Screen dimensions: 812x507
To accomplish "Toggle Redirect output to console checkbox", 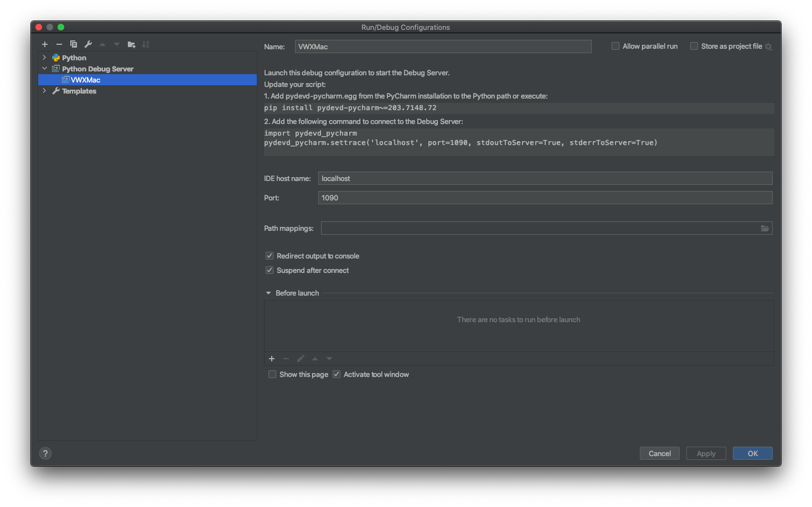I will (270, 256).
